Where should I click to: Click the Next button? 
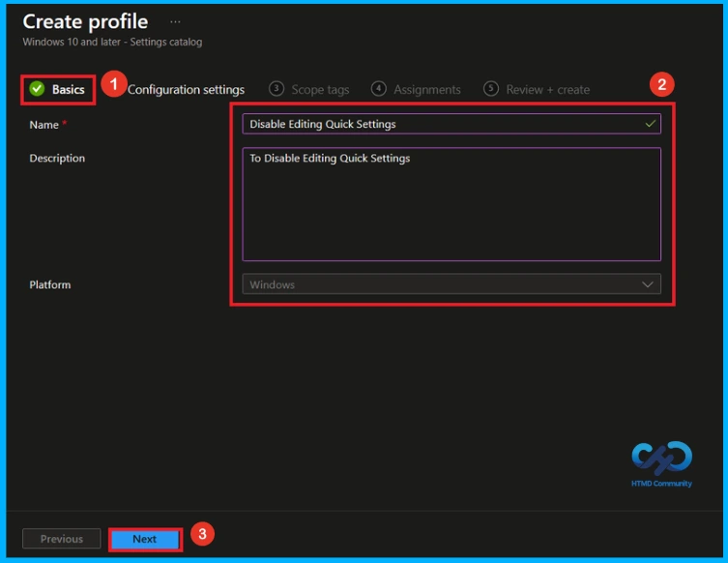pos(145,539)
